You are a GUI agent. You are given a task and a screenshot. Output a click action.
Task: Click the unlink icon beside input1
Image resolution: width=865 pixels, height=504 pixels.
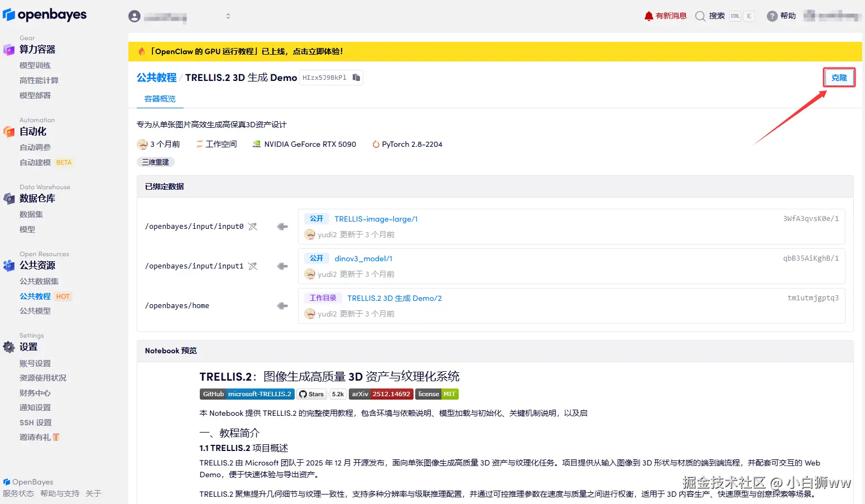click(253, 266)
